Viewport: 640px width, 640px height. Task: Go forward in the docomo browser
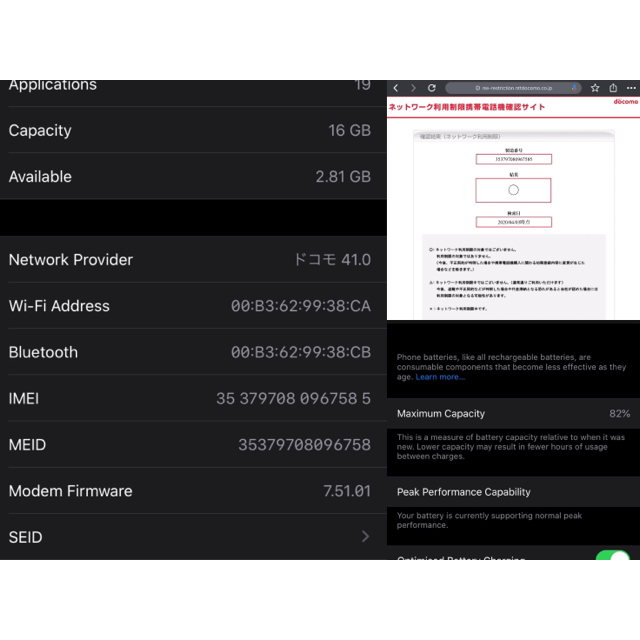point(413,88)
